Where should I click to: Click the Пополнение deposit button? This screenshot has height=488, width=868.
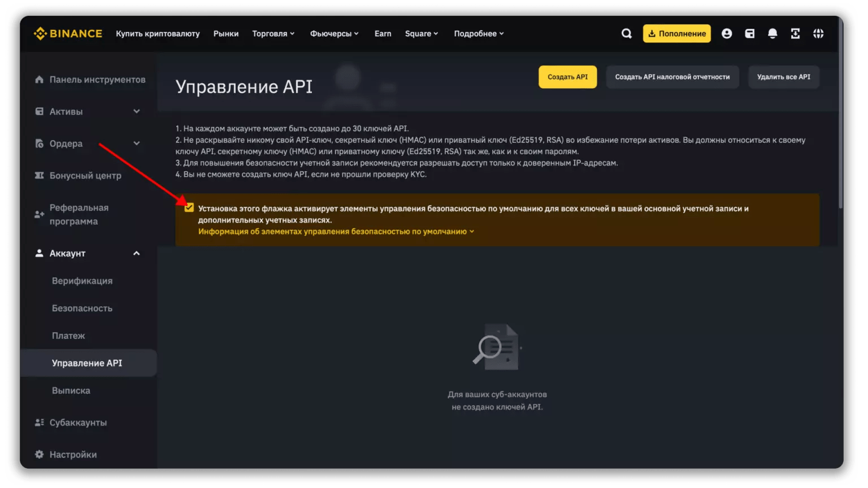click(676, 34)
